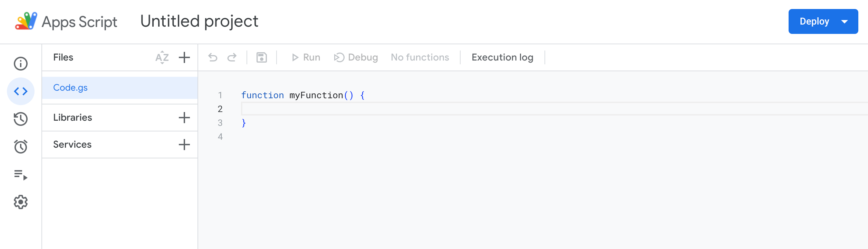This screenshot has height=249, width=868.
Task: Add a service with plus icon
Action: 184,145
